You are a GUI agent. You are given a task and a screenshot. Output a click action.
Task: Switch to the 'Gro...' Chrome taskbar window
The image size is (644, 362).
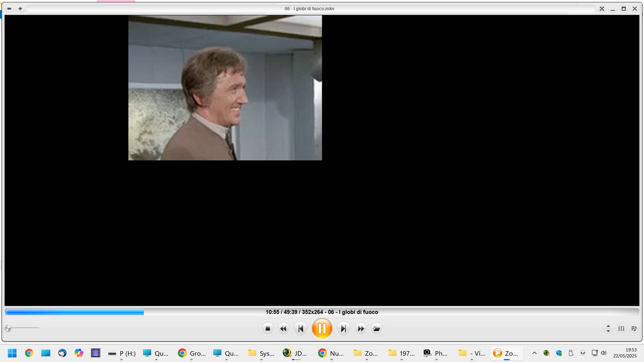(x=191, y=353)
